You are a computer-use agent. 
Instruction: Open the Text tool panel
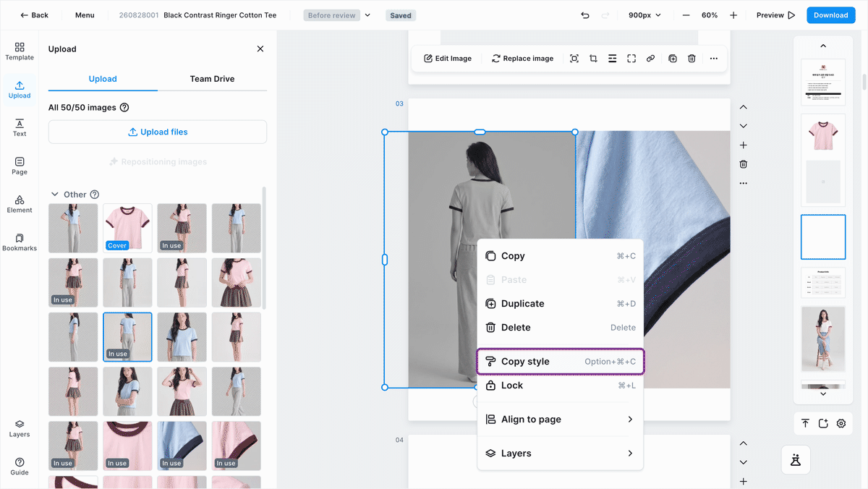[20, 128]
